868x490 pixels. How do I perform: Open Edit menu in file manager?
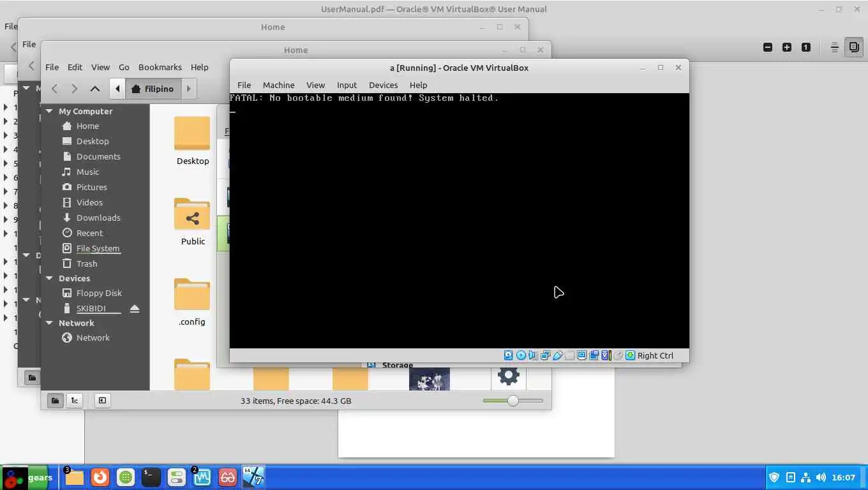tap(75, 67)
